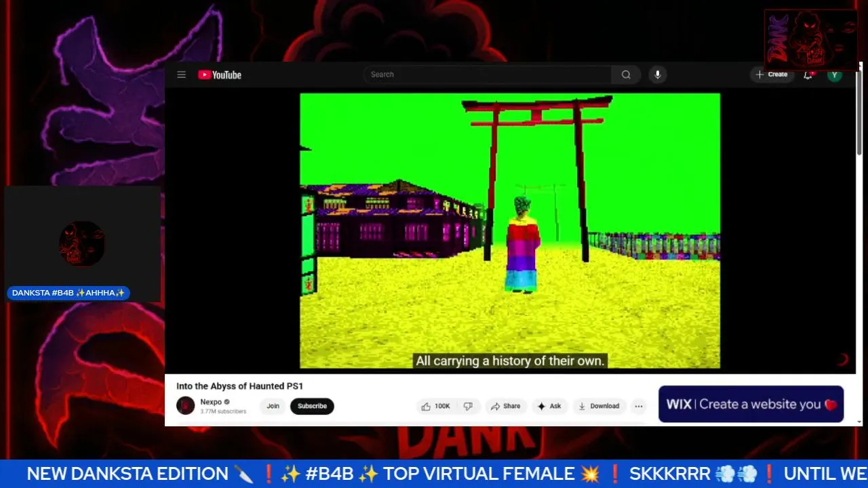Open the Nexpo channel name link
868x488 pixels.
point(211,402)
